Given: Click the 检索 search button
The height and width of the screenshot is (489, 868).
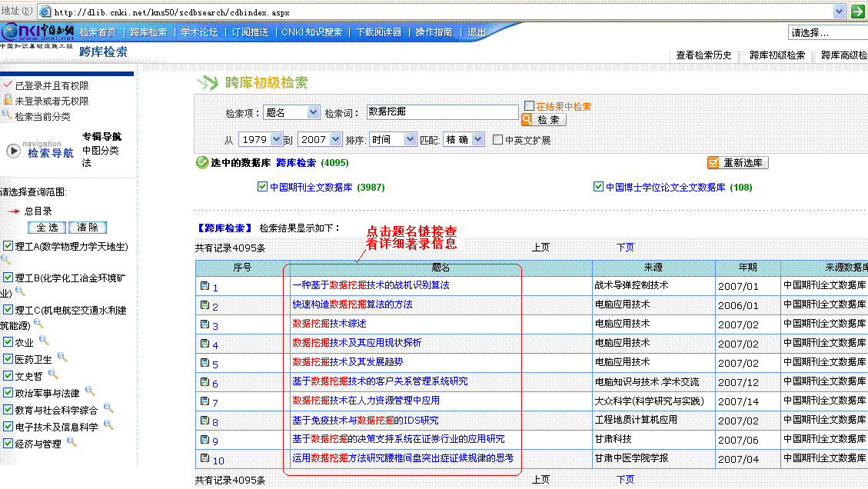Looking at the screenshot, I should pyautogui.click(x=544, y=120).
